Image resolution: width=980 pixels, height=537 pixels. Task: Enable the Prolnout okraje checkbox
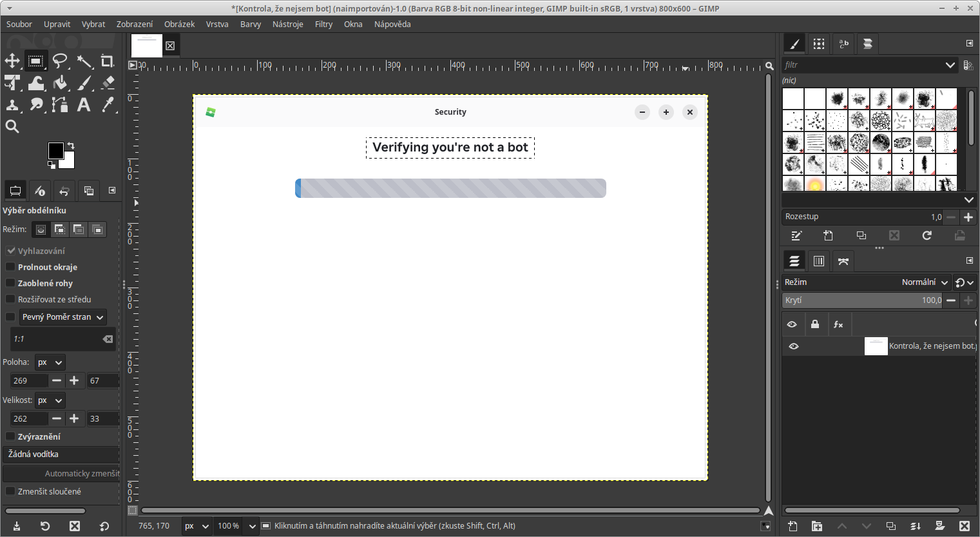(10, 267)
